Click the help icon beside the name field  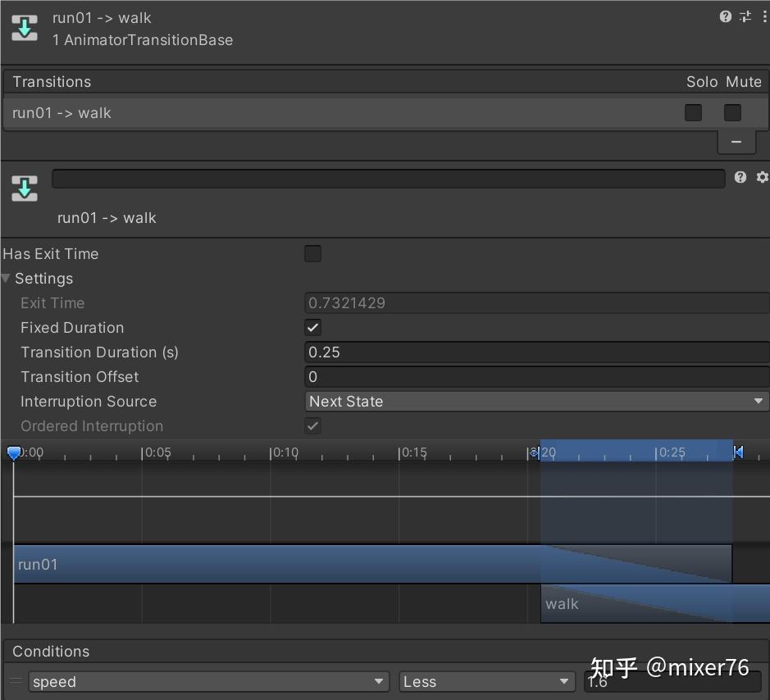740,177
